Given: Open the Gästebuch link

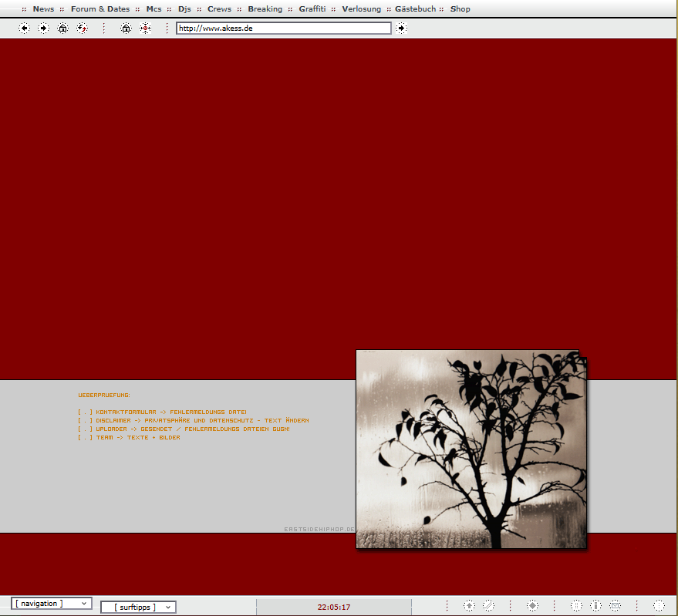Looking at the screenshot, I should (x=415, y=9).
